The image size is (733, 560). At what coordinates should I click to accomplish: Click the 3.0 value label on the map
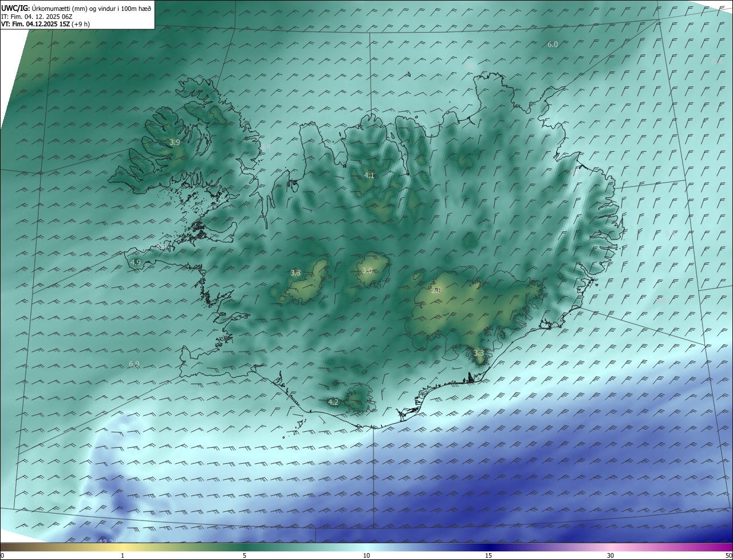(x=367, y=270)
